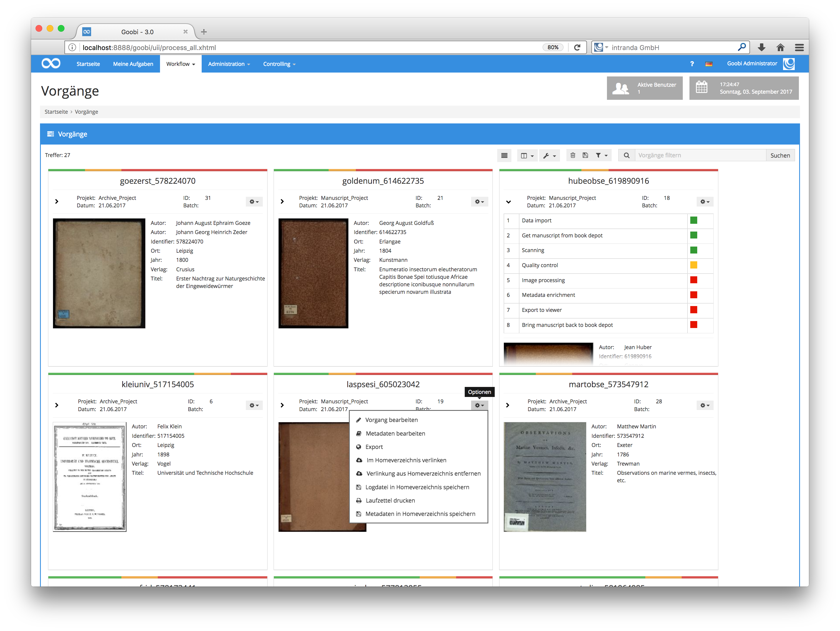Viewport: 840px width, 631px height.
Task: Choose Logdatei in Homeverzeichnis speichern
Action: point(419,487)
